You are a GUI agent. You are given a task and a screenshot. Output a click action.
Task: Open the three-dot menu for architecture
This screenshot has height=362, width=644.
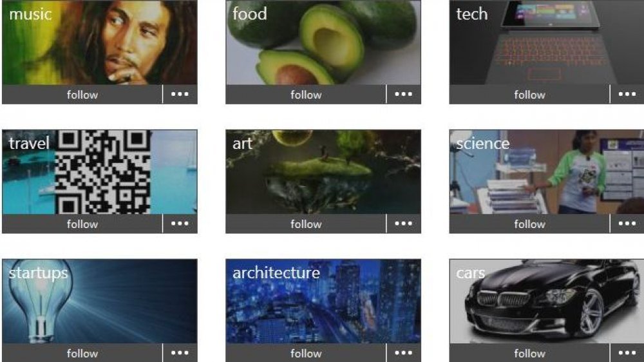(404, 353)
